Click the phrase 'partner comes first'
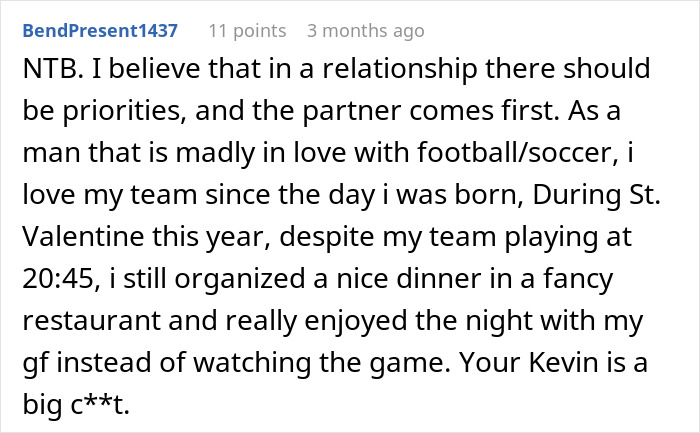The width and height of the screenshot is (700, 433). (430, 112)
